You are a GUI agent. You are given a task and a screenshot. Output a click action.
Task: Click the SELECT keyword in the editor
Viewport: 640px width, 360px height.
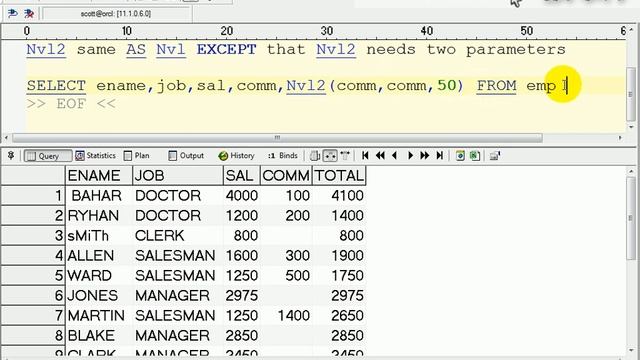[56, 86]
